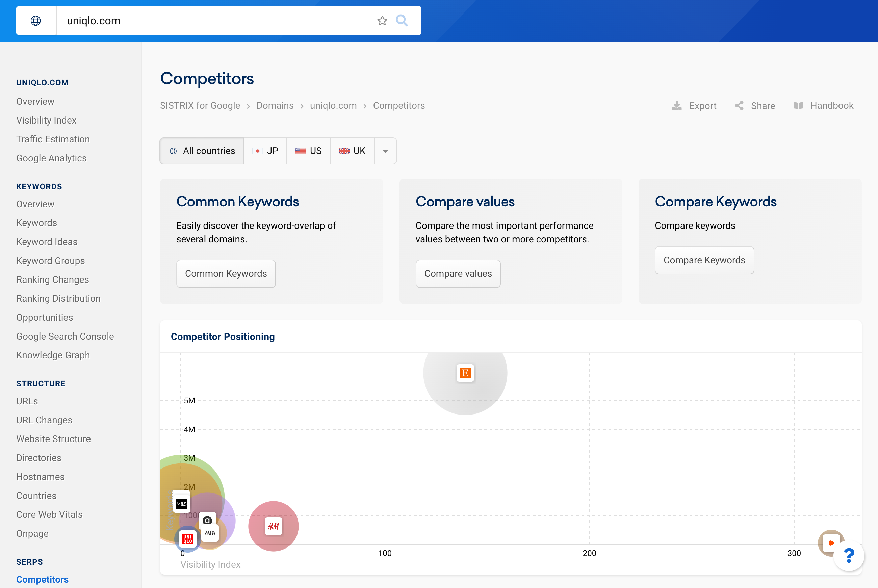
Task: Click the orange video play icon
Action: click(831, 543)
